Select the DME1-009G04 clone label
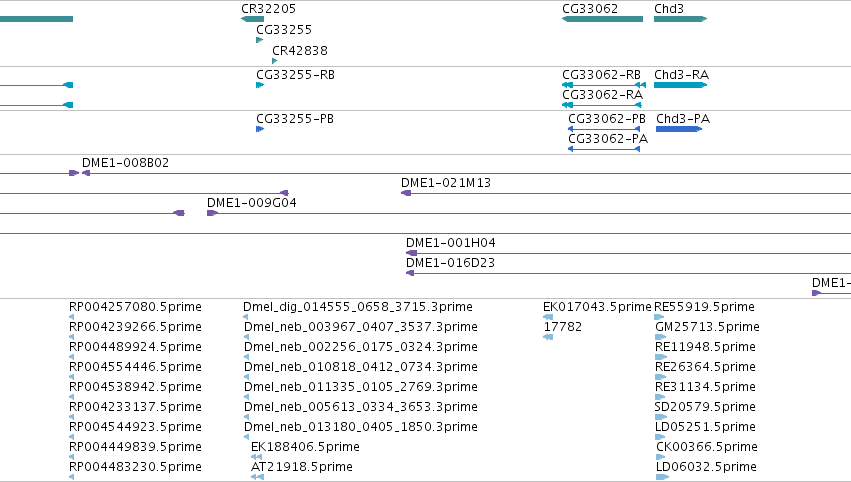This screenshot has width=851, height=482. tap(252, 203)
